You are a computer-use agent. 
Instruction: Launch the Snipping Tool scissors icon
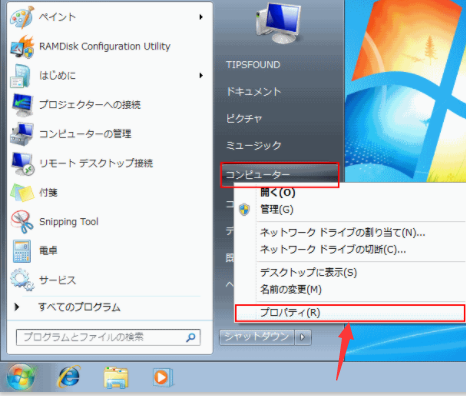click(x=22, y=222)
